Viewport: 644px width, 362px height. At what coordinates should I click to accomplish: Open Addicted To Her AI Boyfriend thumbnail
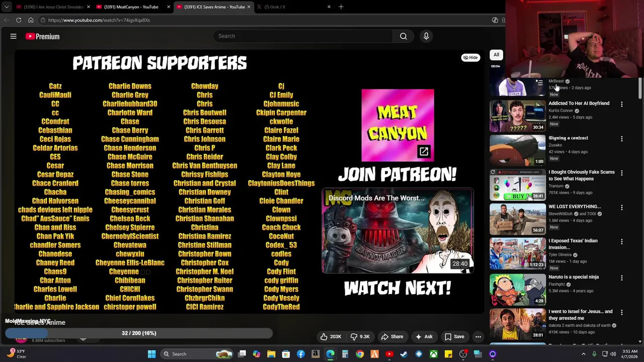517,116
